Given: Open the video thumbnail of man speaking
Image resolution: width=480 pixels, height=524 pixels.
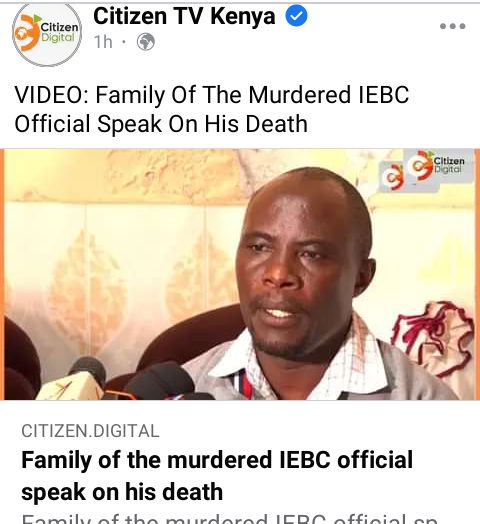Looking at the screenshot, I should pos(240,274).
